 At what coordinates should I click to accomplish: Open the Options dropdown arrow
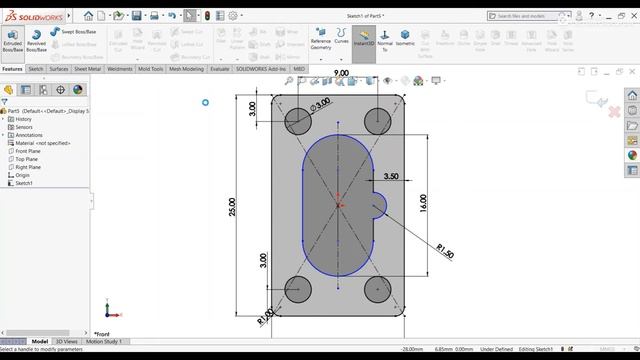coord(242,16)
